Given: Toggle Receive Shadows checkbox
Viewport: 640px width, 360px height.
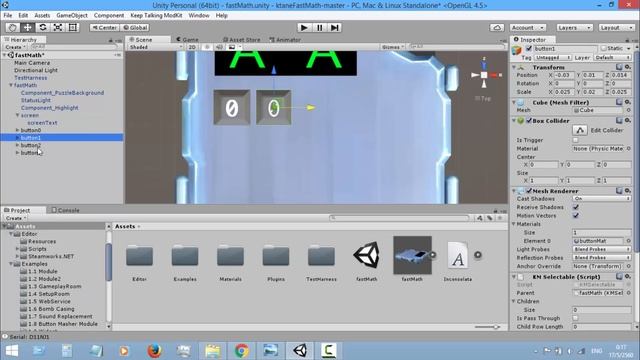Looking at the screenshot, I should [576, 207].
